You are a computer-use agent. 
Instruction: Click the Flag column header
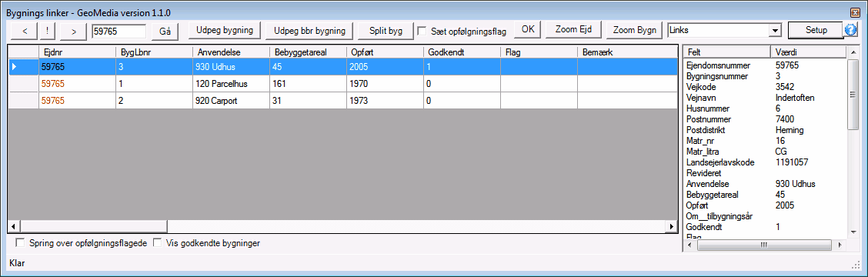(539, 52)
